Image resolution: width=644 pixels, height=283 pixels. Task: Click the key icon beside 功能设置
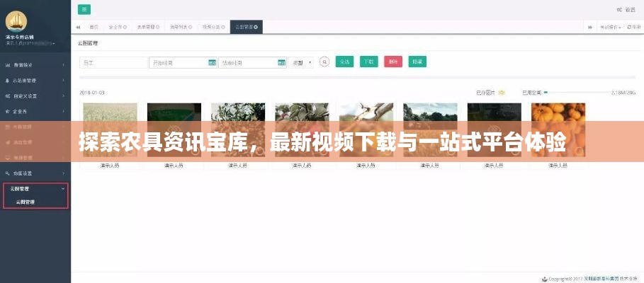(8, 173)
